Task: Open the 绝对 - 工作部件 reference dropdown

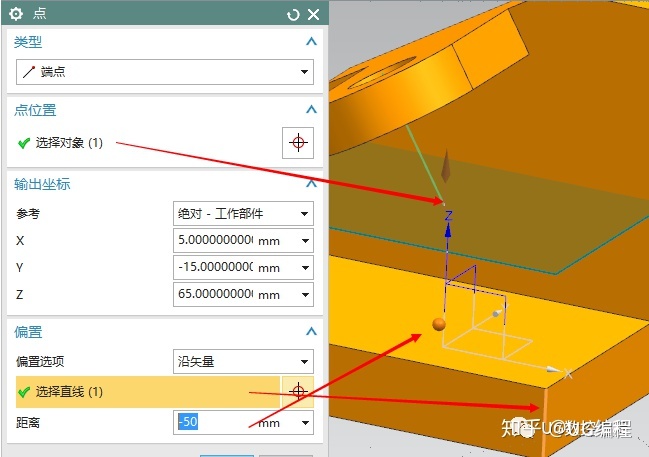Action: [243, 214]
